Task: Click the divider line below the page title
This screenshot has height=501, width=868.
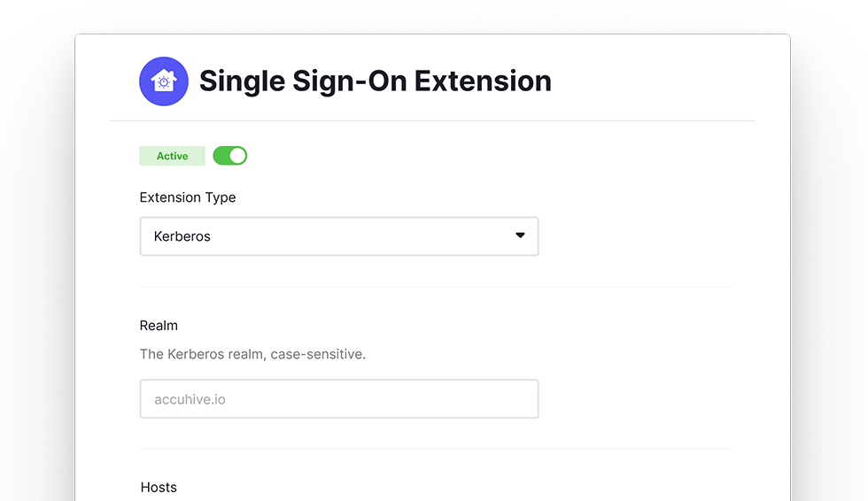Action: (432, 120)
